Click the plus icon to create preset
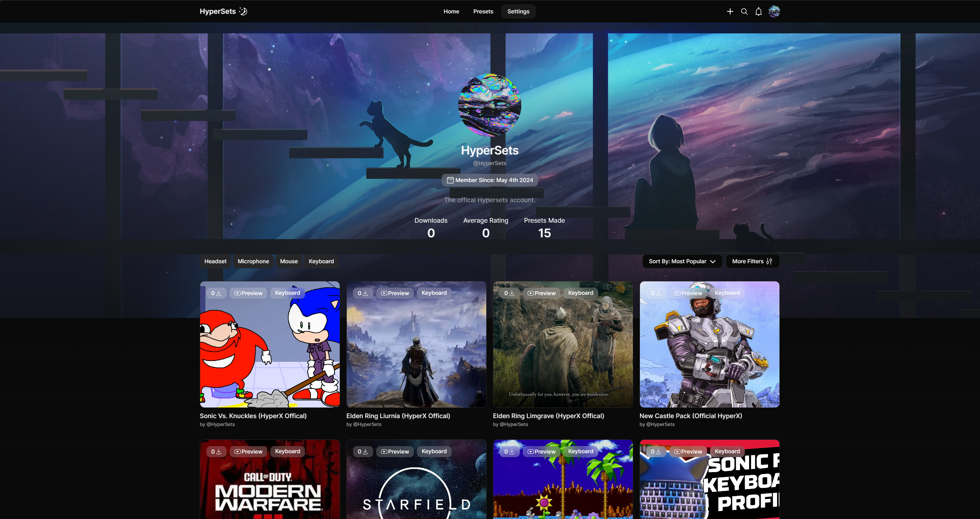The image size is (980, 519). (730, 11)
